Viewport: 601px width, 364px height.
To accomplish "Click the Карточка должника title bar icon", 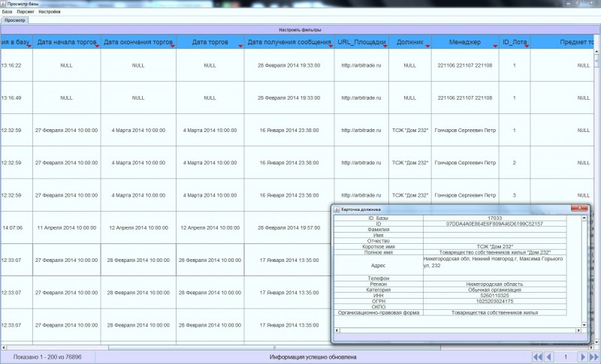I will pyautogui.click(x=337, y=209).
